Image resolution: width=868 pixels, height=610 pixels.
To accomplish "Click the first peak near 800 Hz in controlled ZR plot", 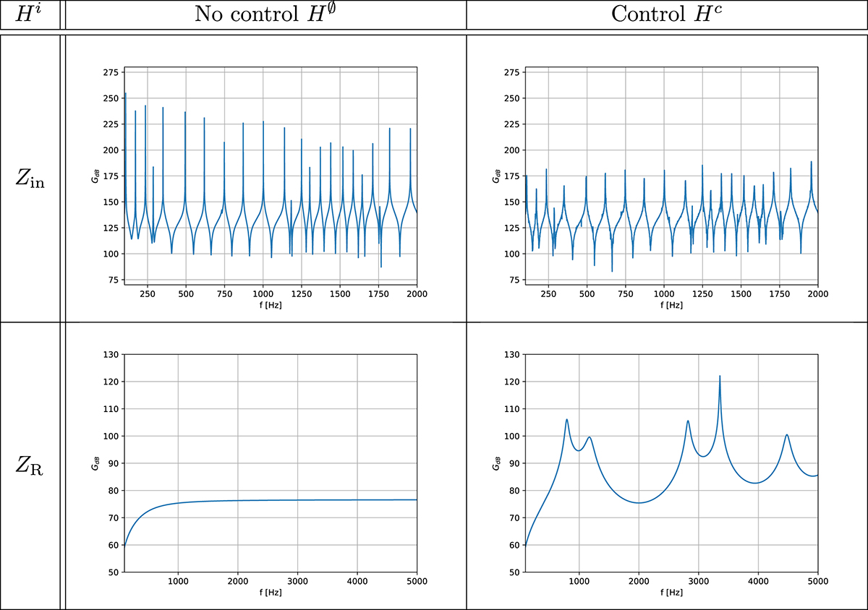I will pos(566,420).
